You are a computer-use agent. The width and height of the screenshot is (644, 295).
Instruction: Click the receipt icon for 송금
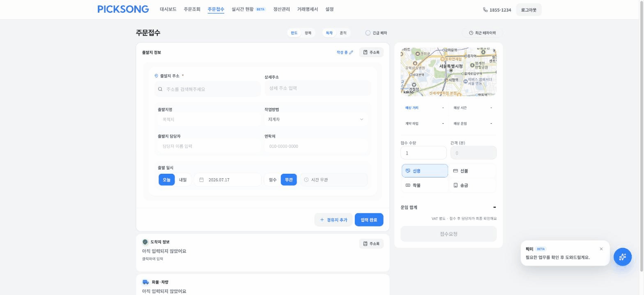[x=455, y=185]
